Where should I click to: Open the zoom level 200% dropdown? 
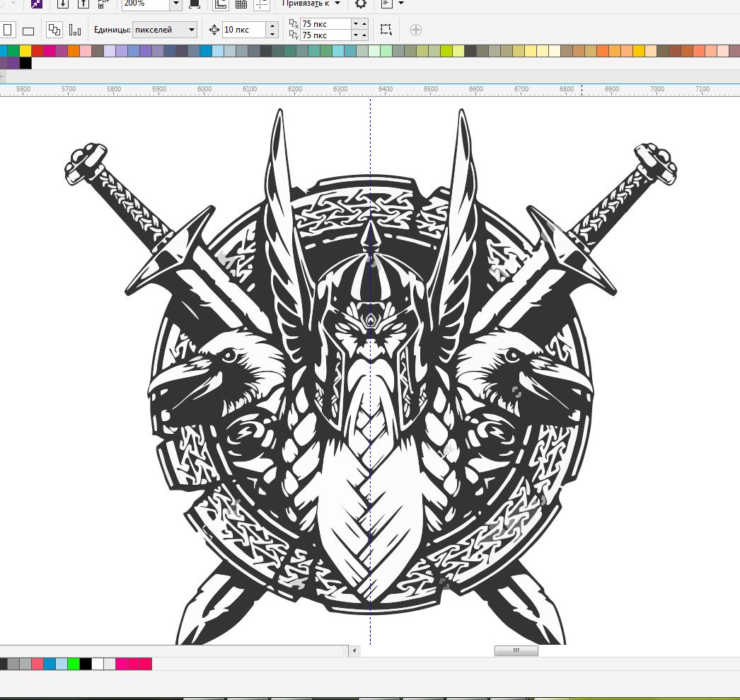175,4
